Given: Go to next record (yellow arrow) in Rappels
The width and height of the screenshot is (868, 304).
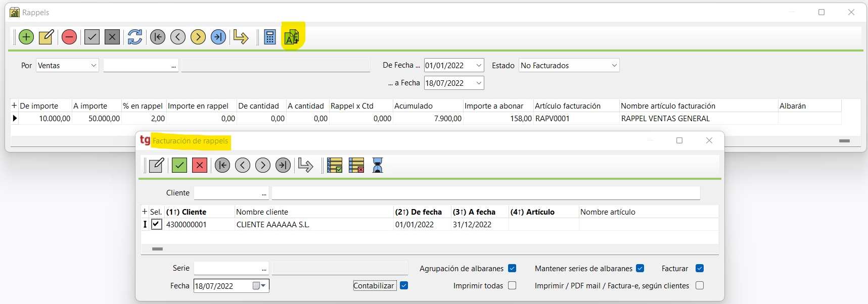Looking at the screenshot, I should coord(198,37).
